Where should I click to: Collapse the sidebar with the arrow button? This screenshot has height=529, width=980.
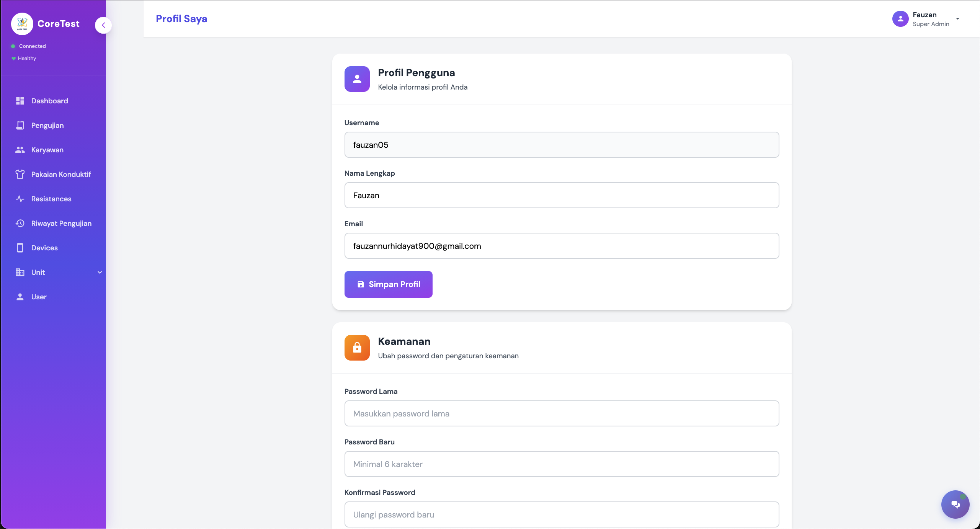[x=103, y=25]
